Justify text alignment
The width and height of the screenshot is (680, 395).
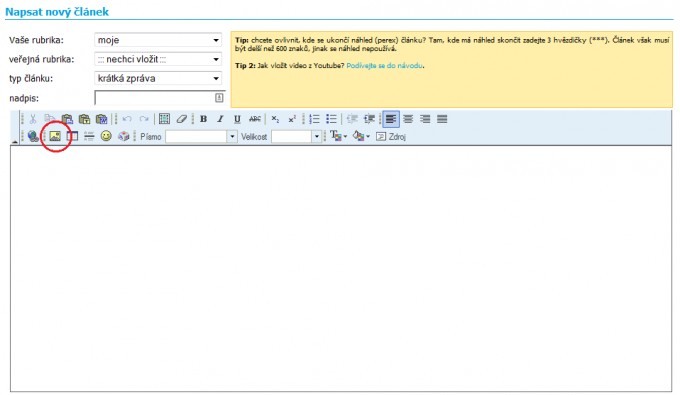point(442,119)
